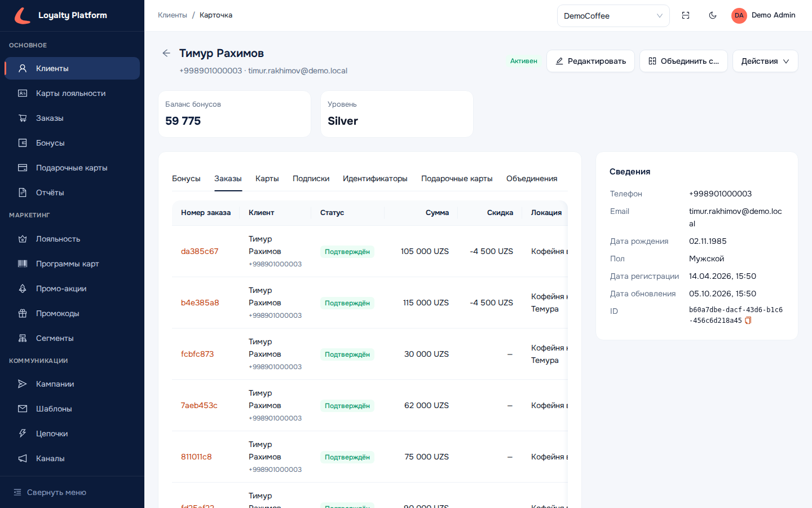This screenshot has height=508, width=812.
Task: Go to Клиенты in the breadcrumb
Action: (x=173, y=15)
